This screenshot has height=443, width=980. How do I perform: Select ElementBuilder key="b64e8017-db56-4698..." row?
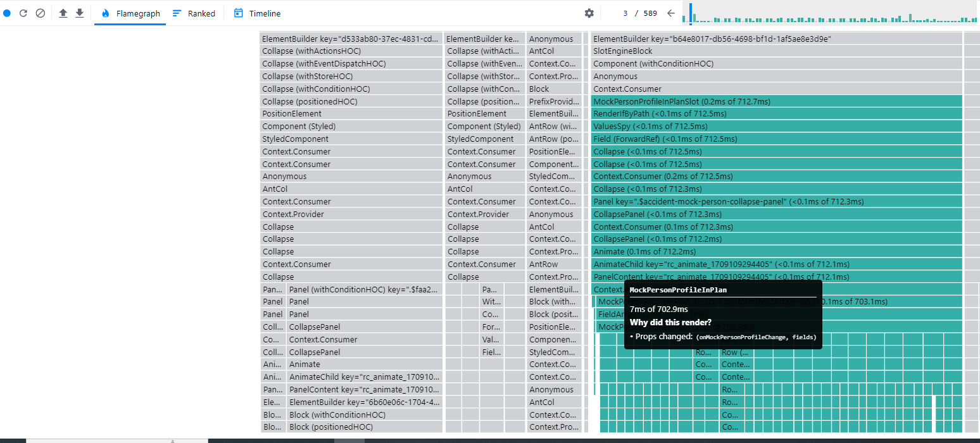click(777, 39)
